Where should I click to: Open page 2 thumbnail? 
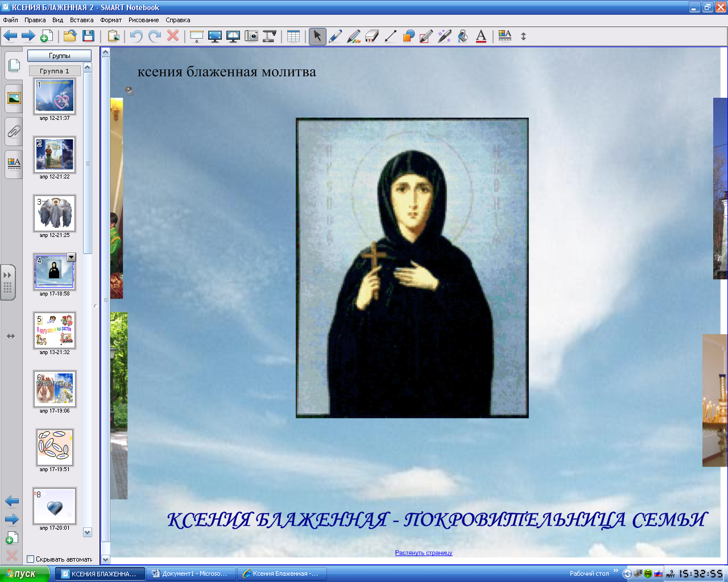point(55,155)
